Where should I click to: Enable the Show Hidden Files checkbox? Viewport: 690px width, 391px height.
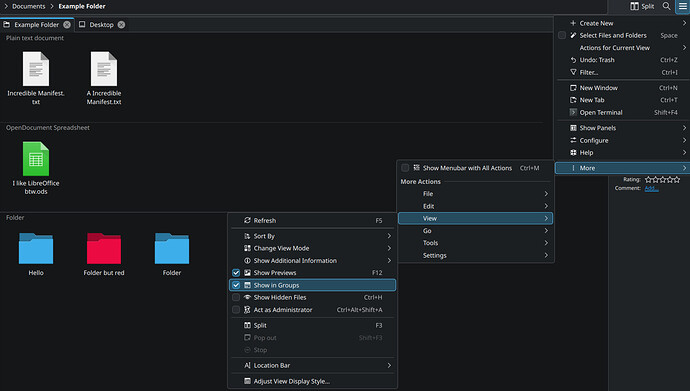236,297
